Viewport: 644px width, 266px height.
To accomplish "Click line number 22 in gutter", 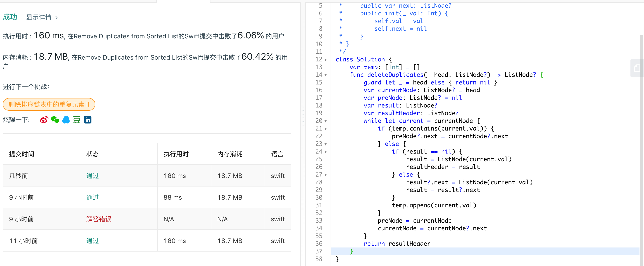I will point(319,136).
